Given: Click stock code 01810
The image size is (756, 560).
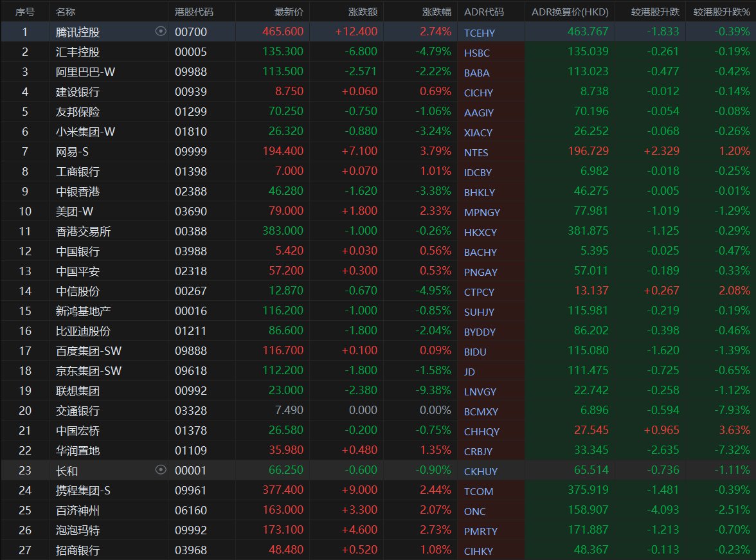Looking at the screenshot, I should [x=190, y=132].
